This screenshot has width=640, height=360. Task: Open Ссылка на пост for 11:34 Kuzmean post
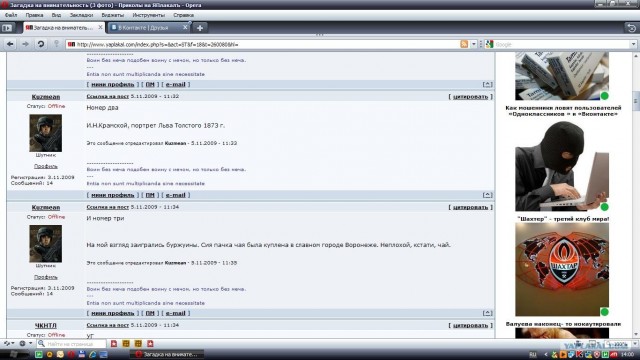[x=108, y=207]
